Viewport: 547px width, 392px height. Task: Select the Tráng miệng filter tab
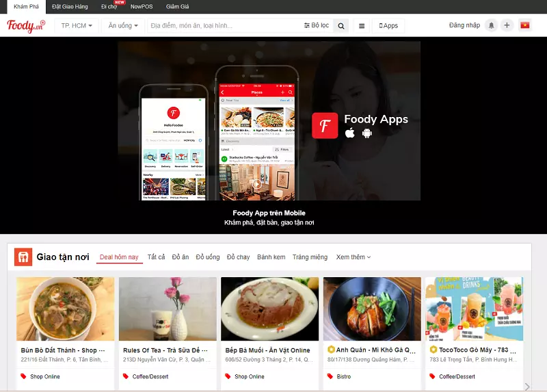[x=310, y=257]
